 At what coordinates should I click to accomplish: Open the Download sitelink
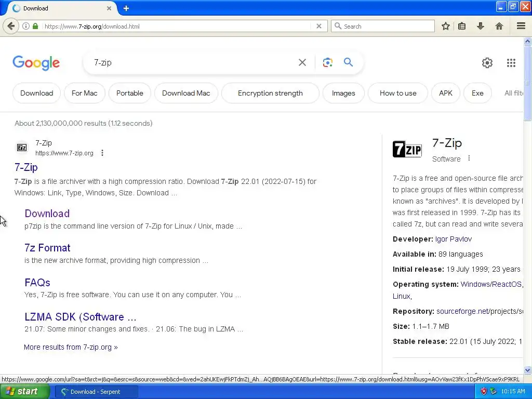pos(47,214)
